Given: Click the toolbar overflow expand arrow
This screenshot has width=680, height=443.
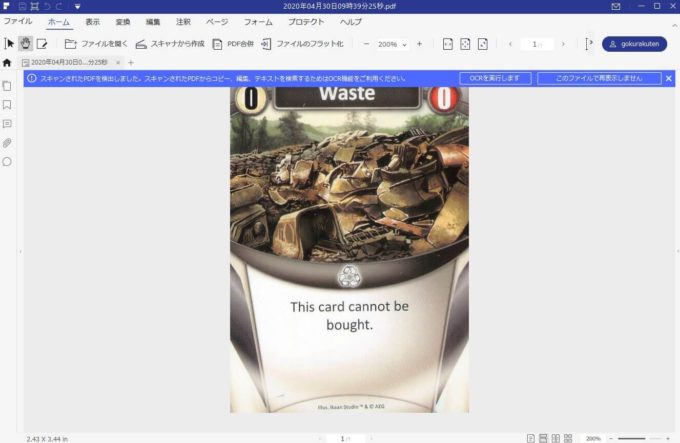Looking at the screenshot, I should (588, 43).
